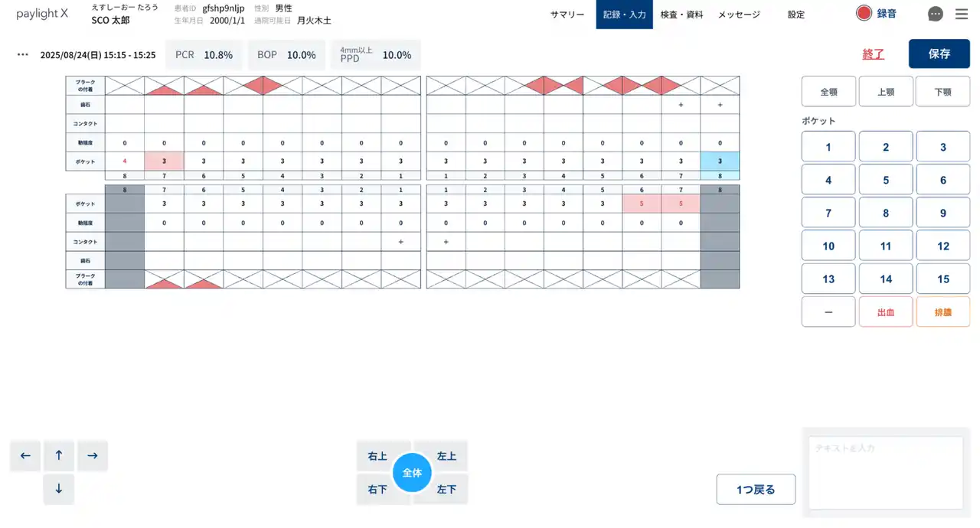The height and width of the screenshot is (528, 980).
Task: Switch view to 左下 quadrant
Action: point(446,490)
